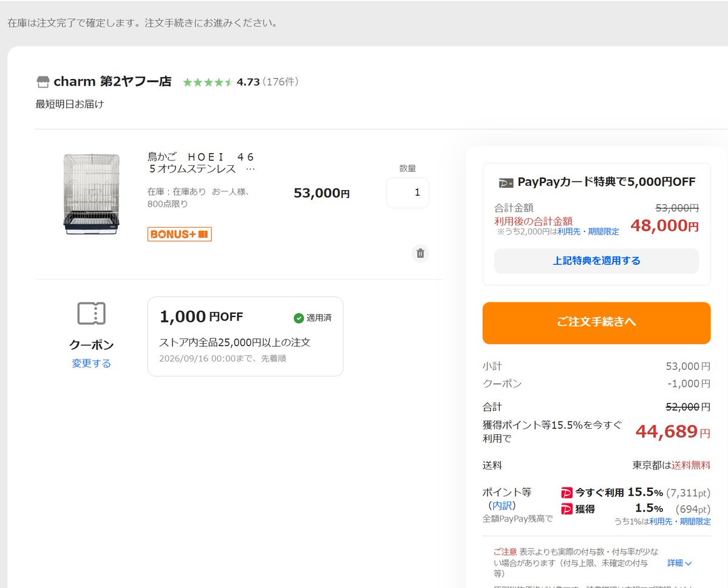
Task: Click 変更する to change coupon
Action: tap(92, 363)
